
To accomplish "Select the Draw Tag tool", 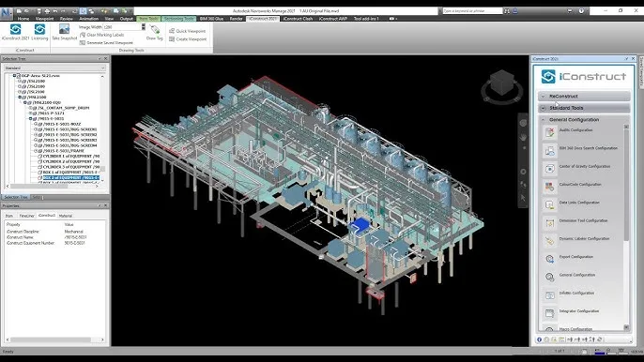I will [154, 32].
